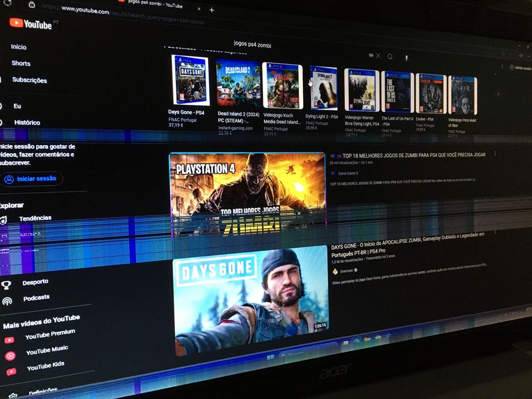The height and width of the screenshot is (399, 532).
Task: Open Podcasts in the sidebar
Action: pos(36,298)
